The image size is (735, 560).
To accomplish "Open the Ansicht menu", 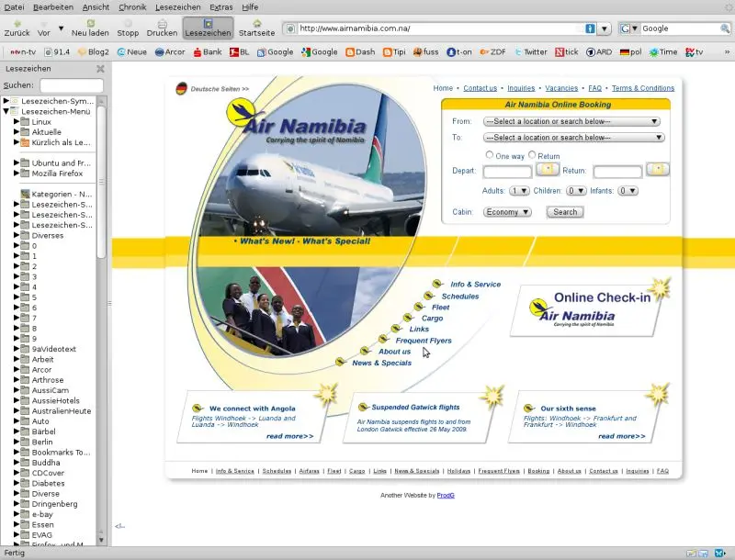I will coord(96,7).
